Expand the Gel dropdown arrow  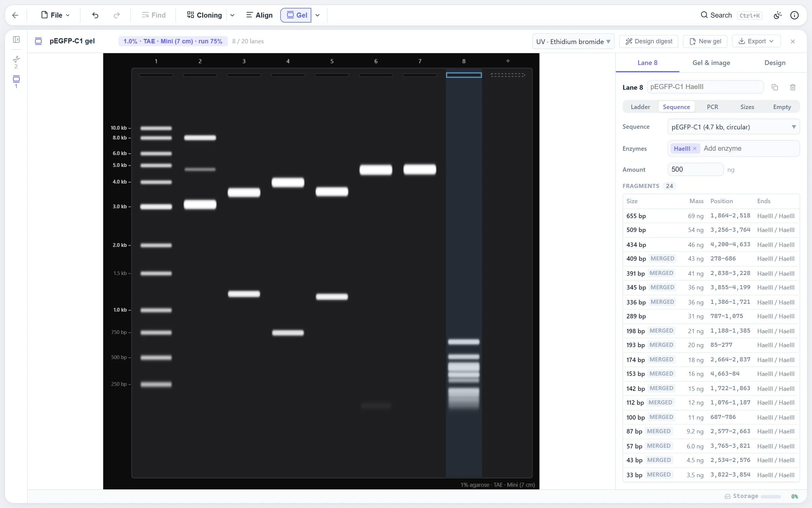coord(318,15)
